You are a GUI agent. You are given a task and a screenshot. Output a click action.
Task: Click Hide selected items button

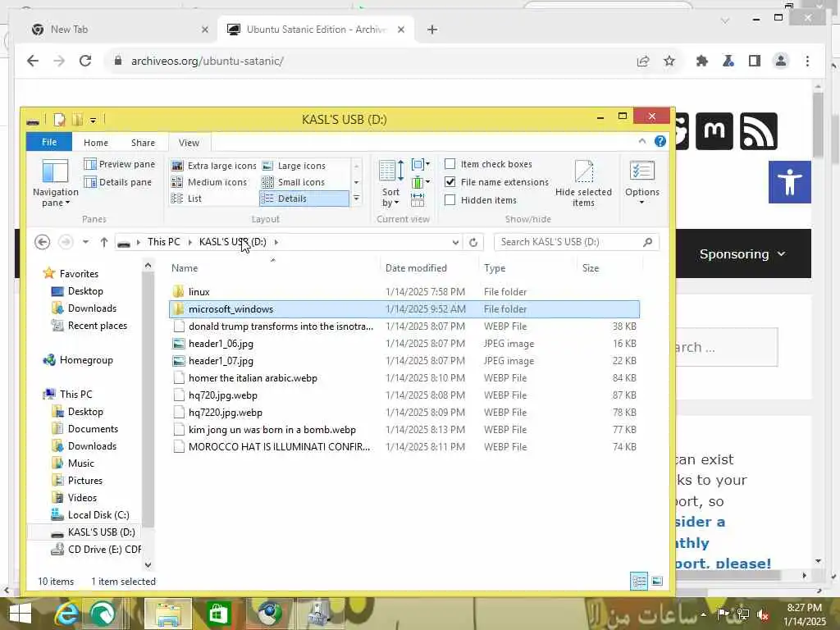point(583,183)
